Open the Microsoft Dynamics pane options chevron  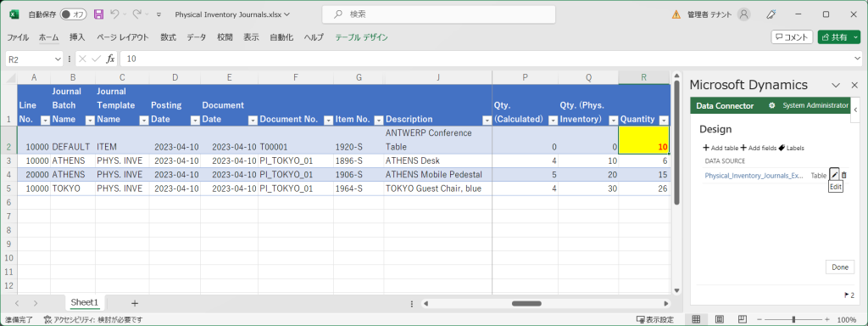[x=836, y=86]
